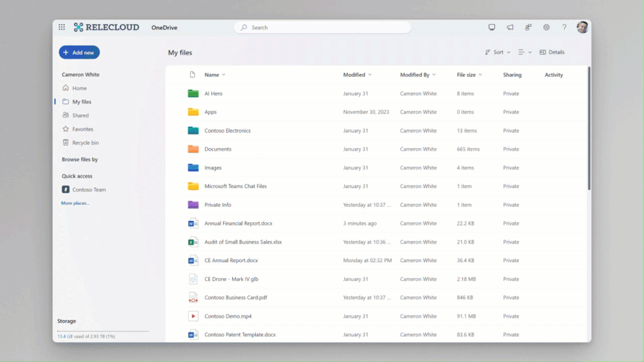Click the search magnifier icon

click(x=244, y=28)
